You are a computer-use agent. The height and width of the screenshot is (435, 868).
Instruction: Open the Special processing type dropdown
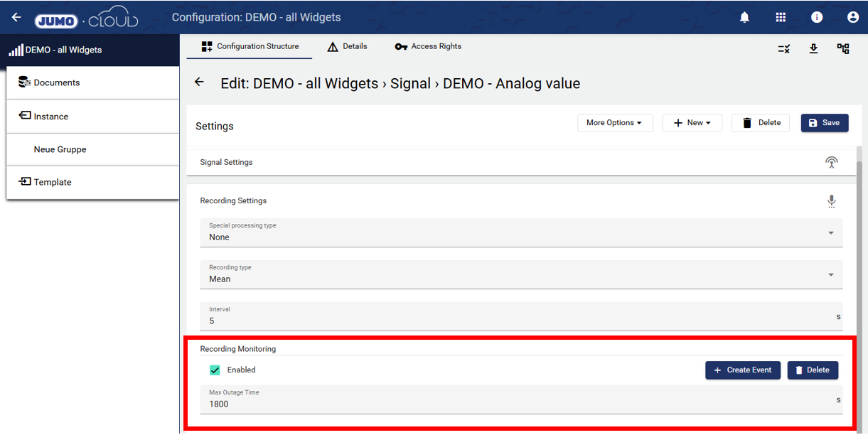tap(521, 233)
